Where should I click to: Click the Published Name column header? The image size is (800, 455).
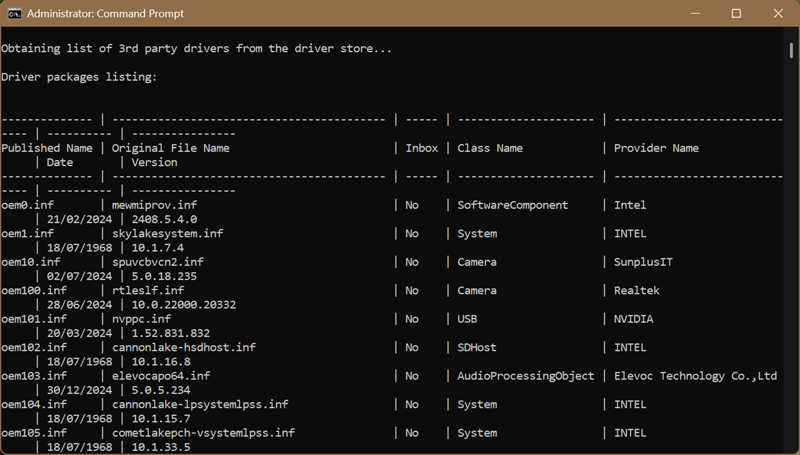(x=47, y=148)
